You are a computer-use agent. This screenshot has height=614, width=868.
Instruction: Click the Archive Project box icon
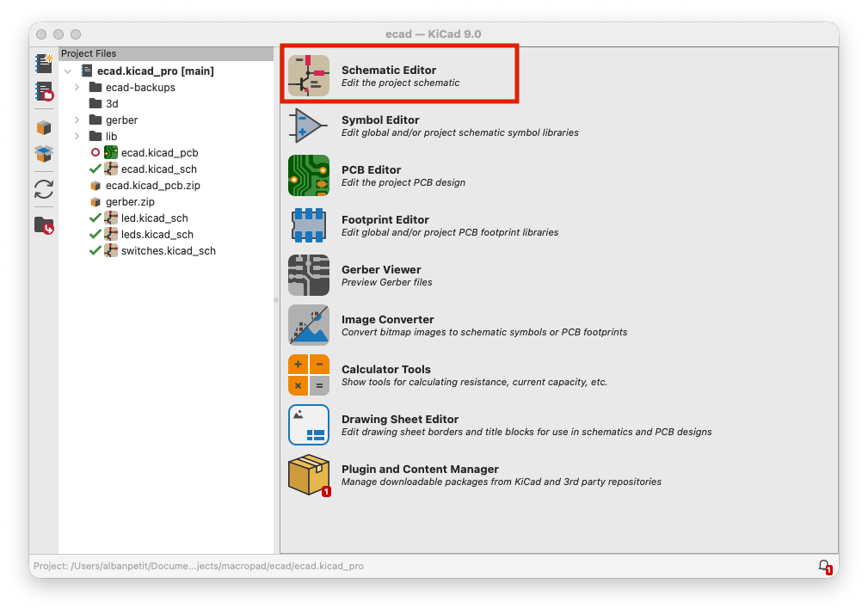pos(44,127)
